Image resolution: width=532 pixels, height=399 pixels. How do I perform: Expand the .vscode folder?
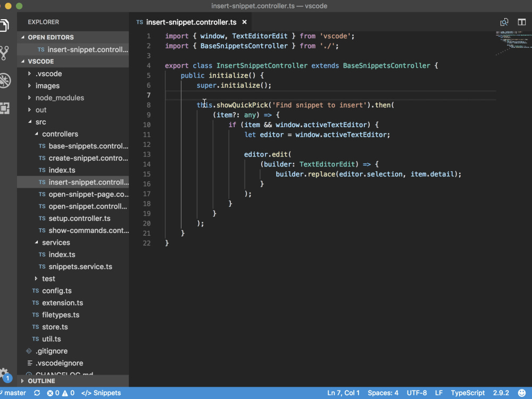(x=73, y=73)
